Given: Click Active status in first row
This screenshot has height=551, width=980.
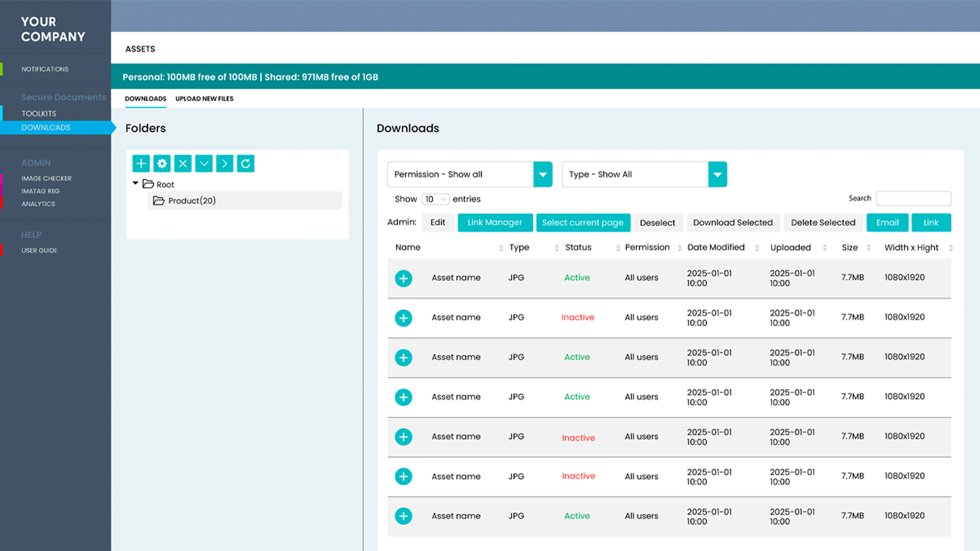Looking at the screenshot, I should tap(577, 278).
